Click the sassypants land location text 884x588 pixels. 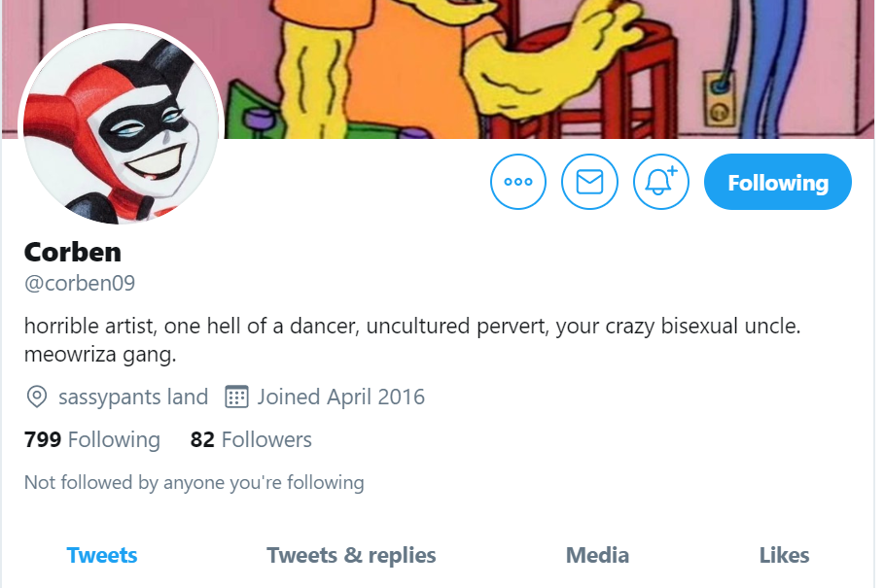tap(133, 398)
